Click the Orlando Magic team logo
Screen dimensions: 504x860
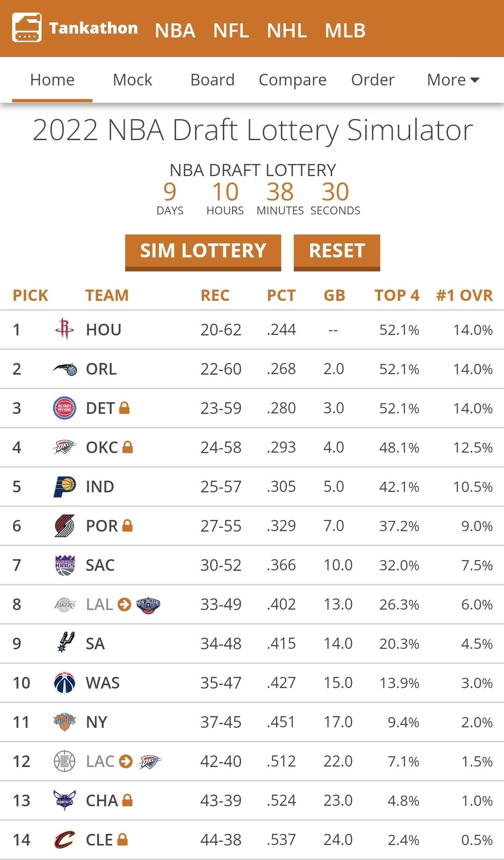click(64, 369)
